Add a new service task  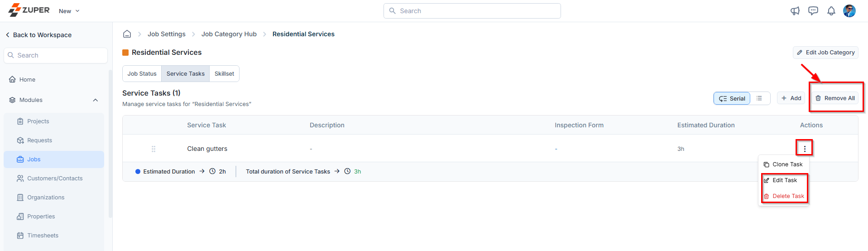point(791,98)
